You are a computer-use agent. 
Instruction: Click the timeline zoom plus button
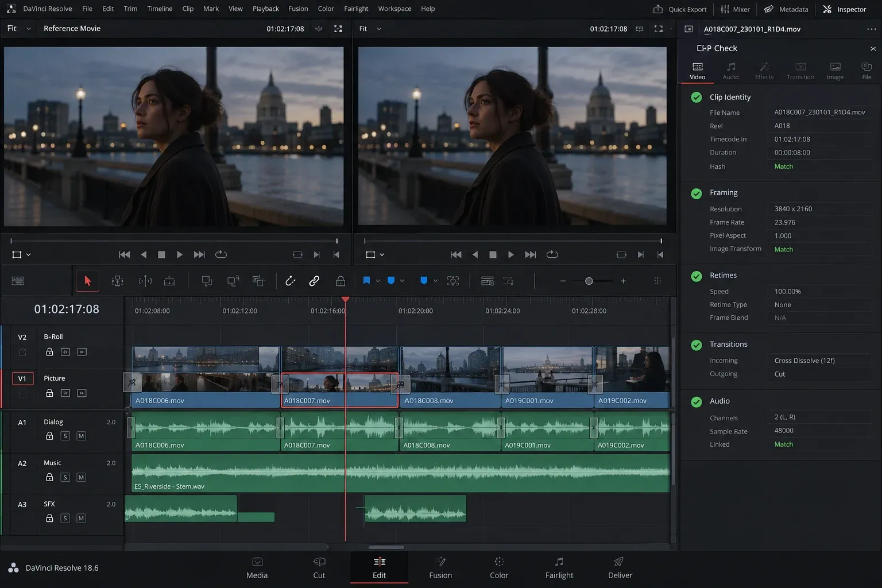click(623, 281)
